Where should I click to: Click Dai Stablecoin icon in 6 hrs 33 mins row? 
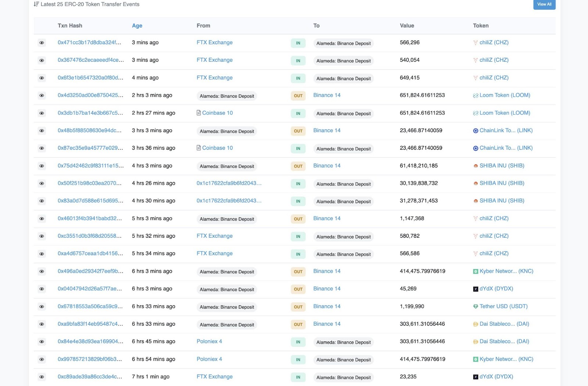476,324
